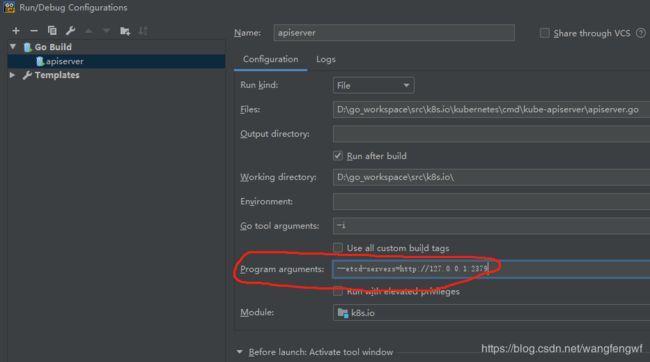Collapse the Go Build tree node
Image resolution: width=650 pixels, height=362 pixels.
(13, 47)
